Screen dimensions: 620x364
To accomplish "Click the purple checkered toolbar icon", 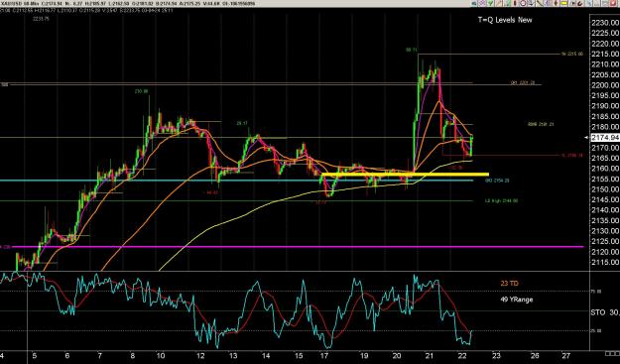I will tap(482, 4).
